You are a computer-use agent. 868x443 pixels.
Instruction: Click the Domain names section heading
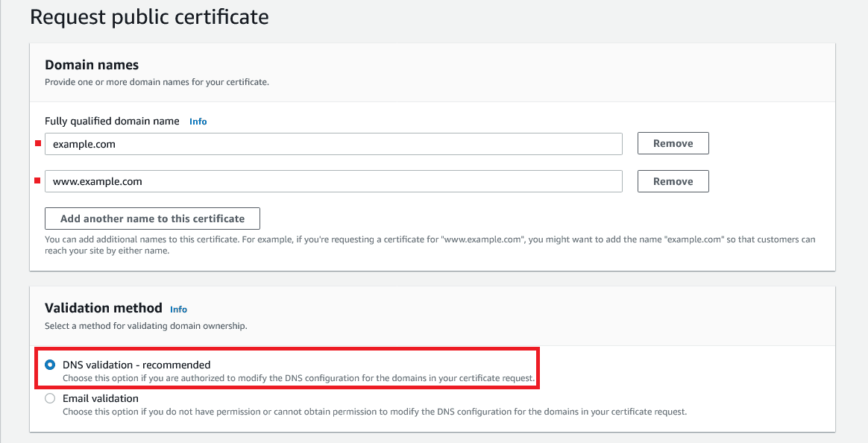coord(92,65)
